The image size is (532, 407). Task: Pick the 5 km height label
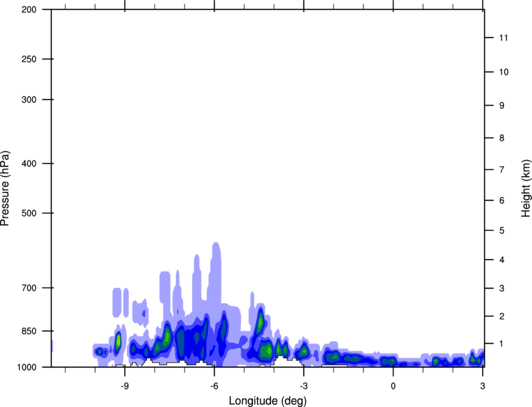(502, 230)
